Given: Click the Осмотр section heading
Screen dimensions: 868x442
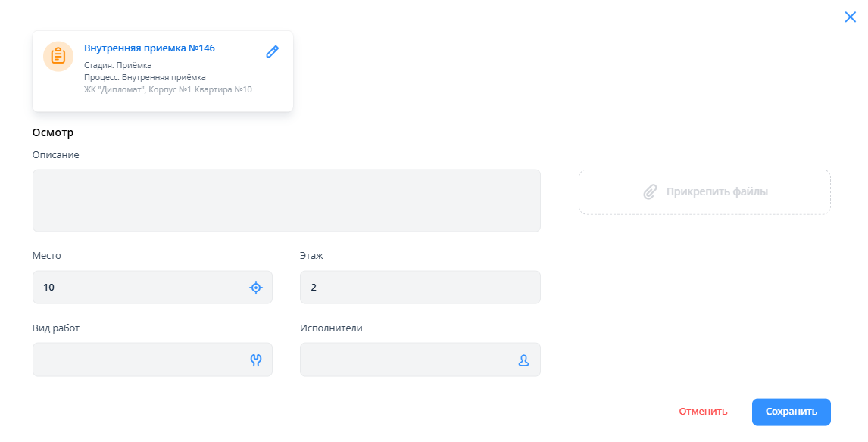Looking at the screenshot, I should click(53, 132).
